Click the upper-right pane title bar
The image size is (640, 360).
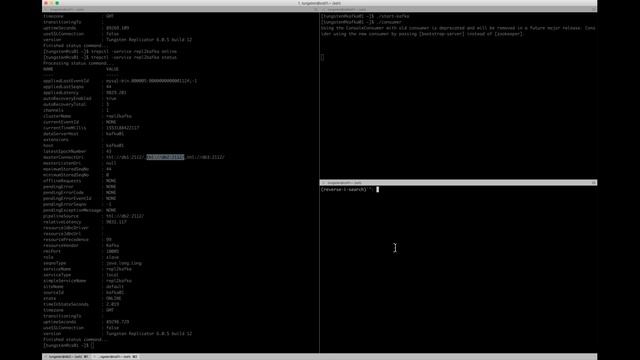tap(458, 9)
